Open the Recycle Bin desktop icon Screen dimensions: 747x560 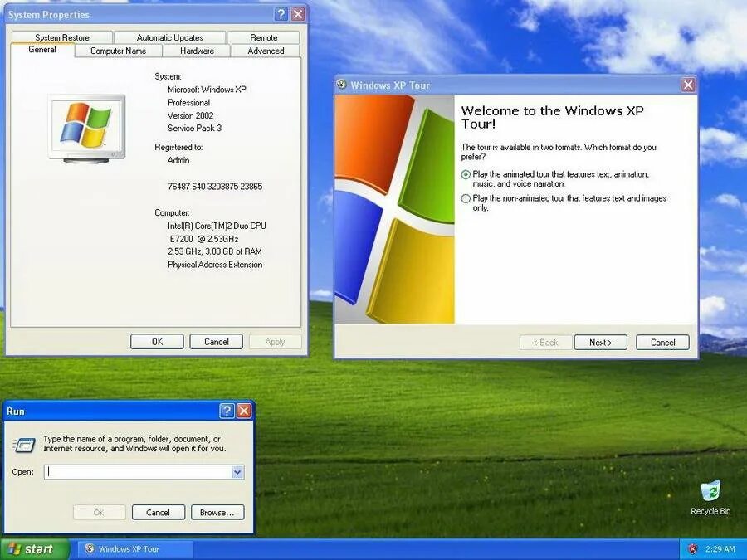click(710, 498)
